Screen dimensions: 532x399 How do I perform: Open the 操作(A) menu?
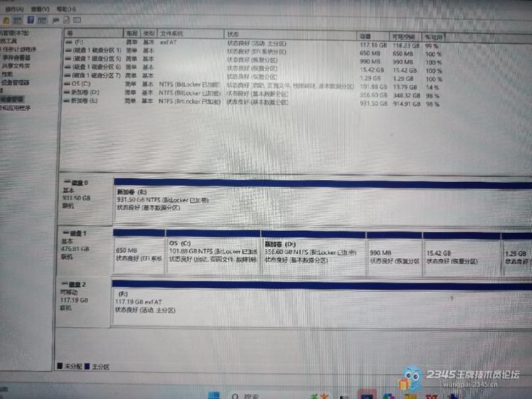pos(13,9)
